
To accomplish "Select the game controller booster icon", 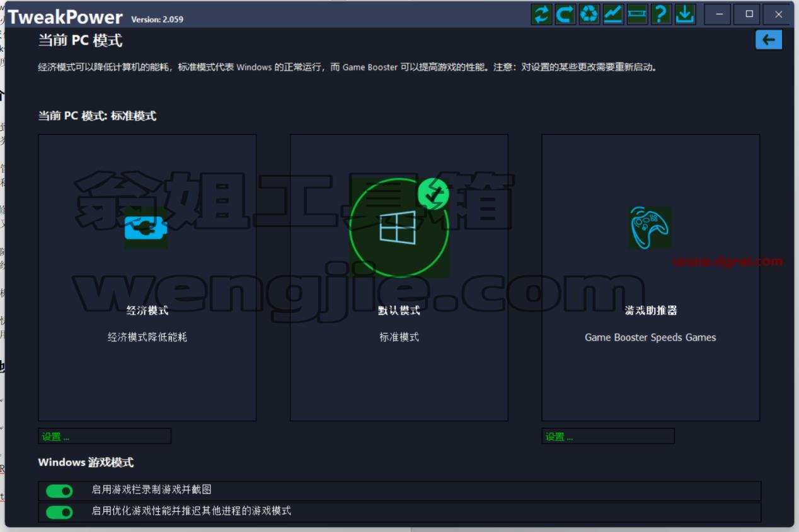I will [649, 227].
